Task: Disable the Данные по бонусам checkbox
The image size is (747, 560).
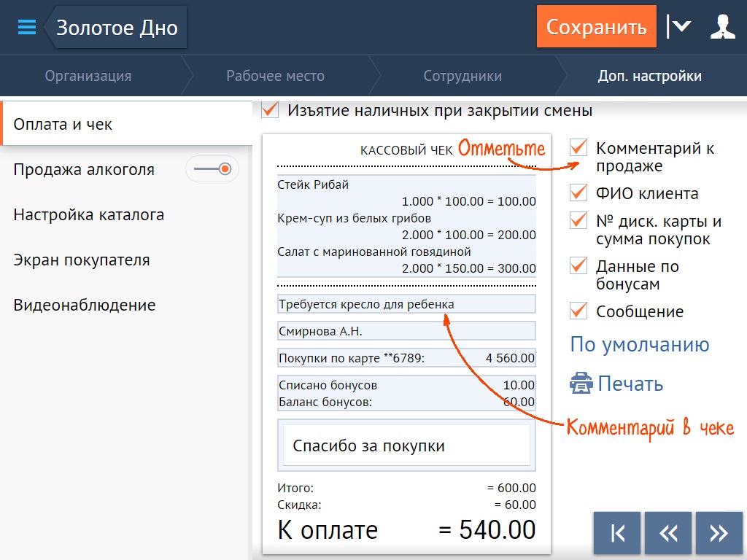Action: point(578,266)
